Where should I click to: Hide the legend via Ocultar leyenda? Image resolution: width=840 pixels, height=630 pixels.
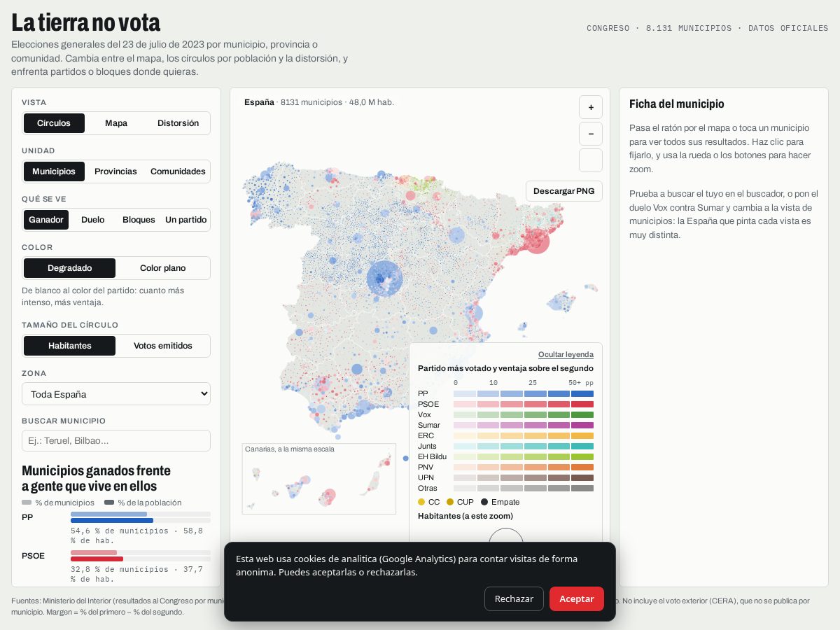coord(566,354)
